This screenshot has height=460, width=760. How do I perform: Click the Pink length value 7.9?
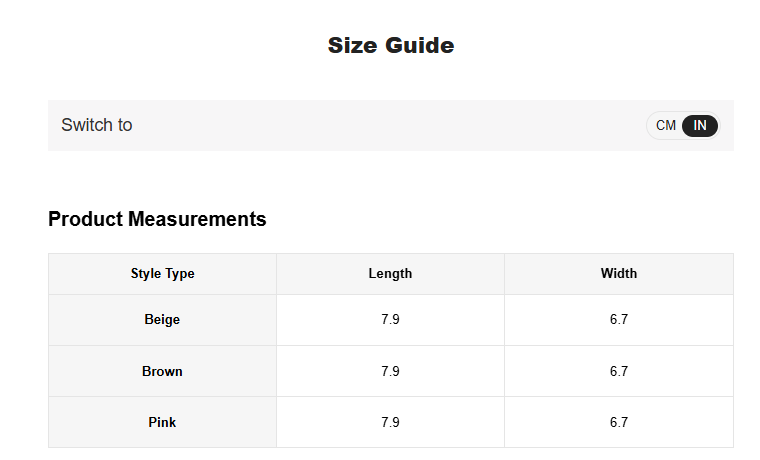click(390, 422)
